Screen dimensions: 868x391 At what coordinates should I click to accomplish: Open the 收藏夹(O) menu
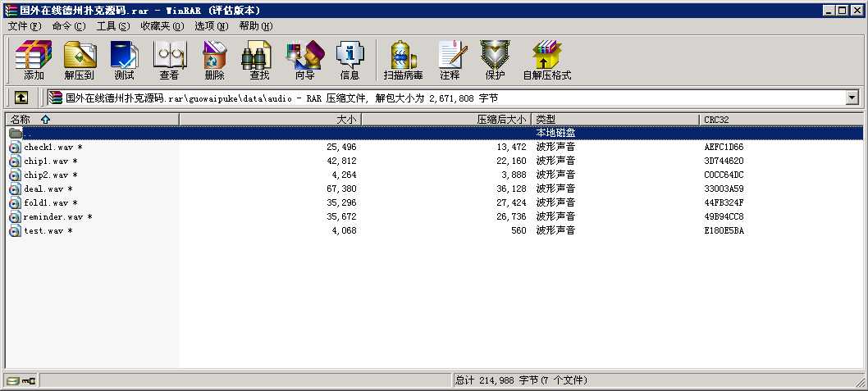pos(162,26)
